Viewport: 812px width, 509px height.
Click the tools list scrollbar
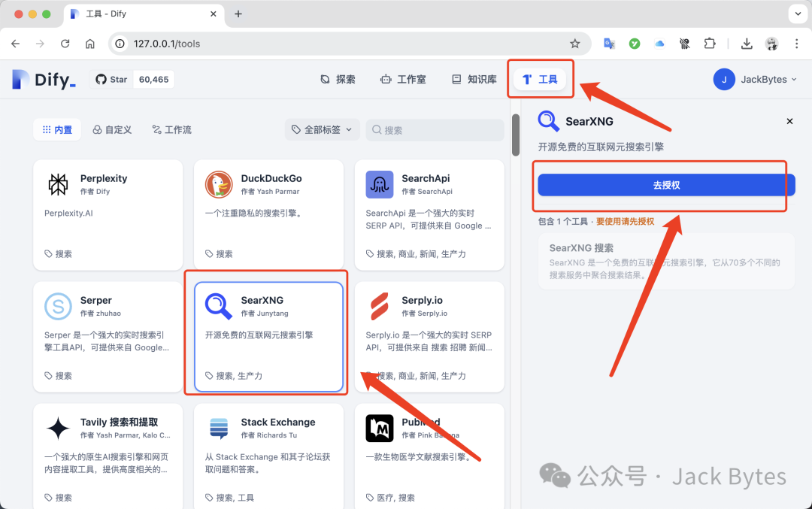(x=515, y=135)
